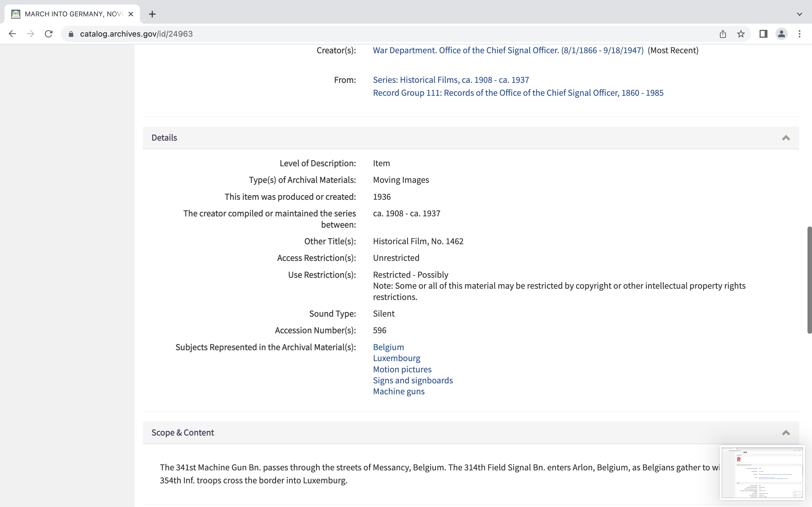This screenshot has height=507, width=812.
Task: View site information lock icon
Action: [x=71, y=34]
